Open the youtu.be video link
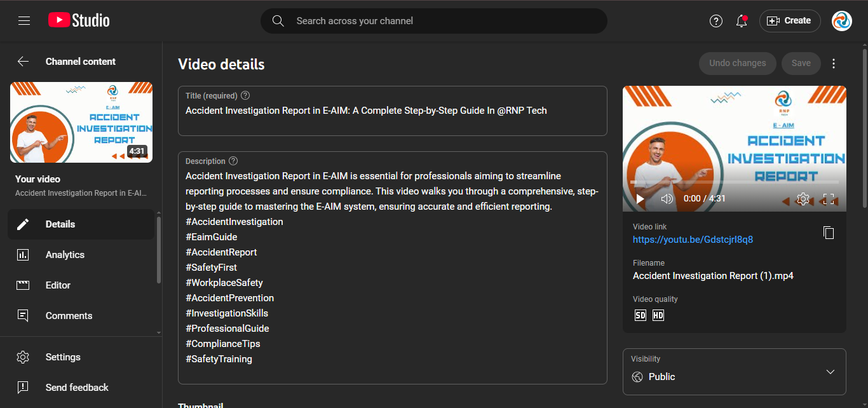868x408 pixels. coord(693,240)
